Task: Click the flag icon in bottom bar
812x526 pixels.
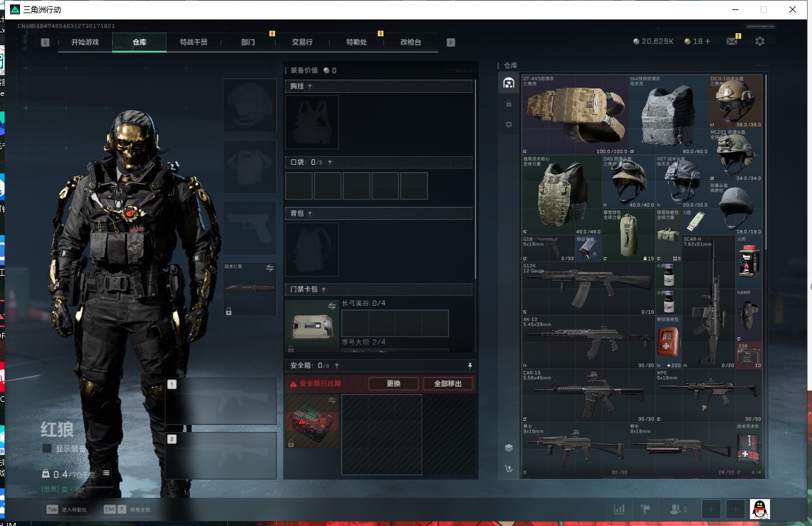Action: (x=645, y=509)
